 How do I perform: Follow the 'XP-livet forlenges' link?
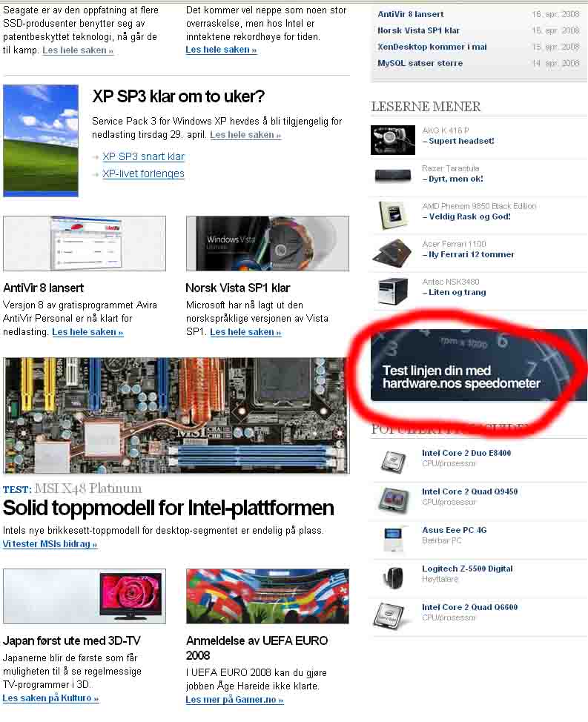coord(143,173)
